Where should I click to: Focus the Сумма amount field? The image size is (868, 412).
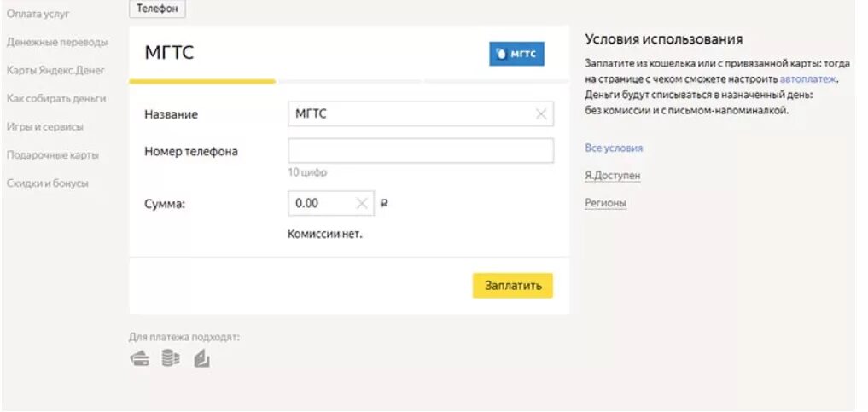click(x=331, y=204)
